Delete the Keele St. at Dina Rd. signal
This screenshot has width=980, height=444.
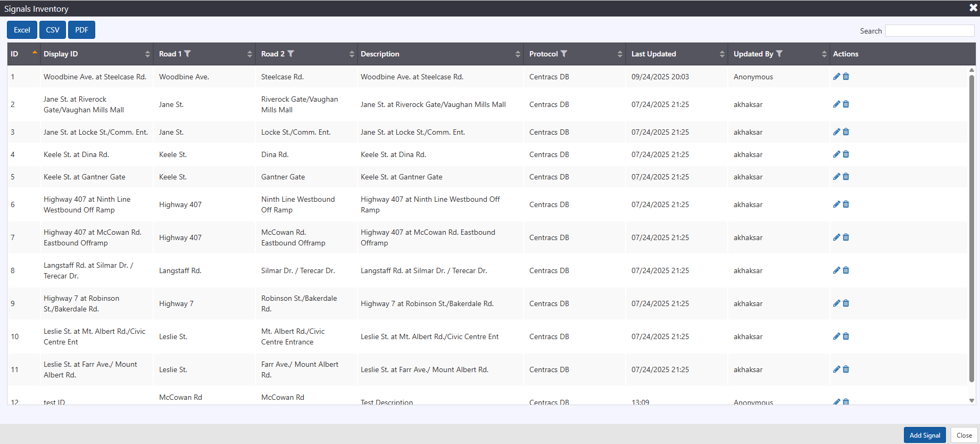click(x=846, y=154)
